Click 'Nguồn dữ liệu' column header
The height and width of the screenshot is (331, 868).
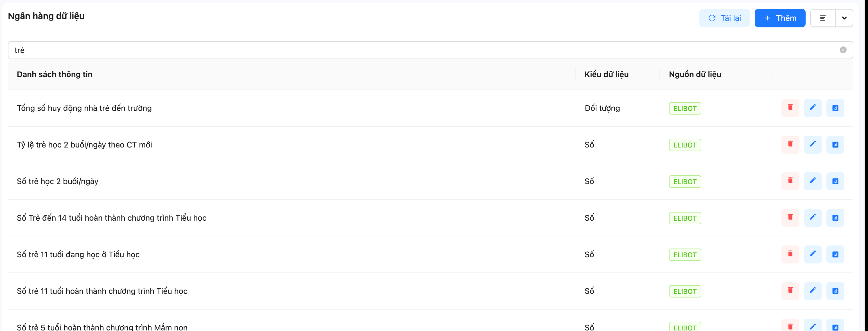(x=695, y=74)
